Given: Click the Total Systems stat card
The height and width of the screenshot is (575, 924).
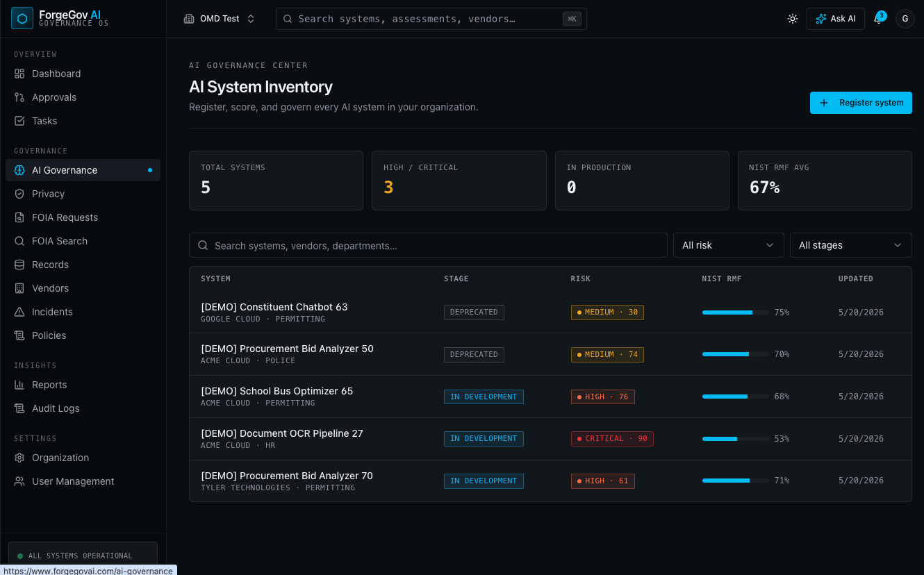Looking at the screenshot, I should click(276, 181).
